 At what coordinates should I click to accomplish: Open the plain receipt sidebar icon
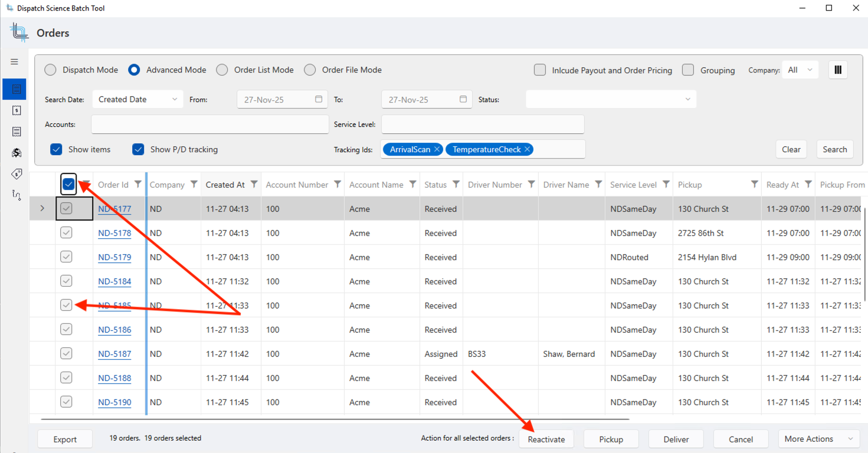[17, 132]
